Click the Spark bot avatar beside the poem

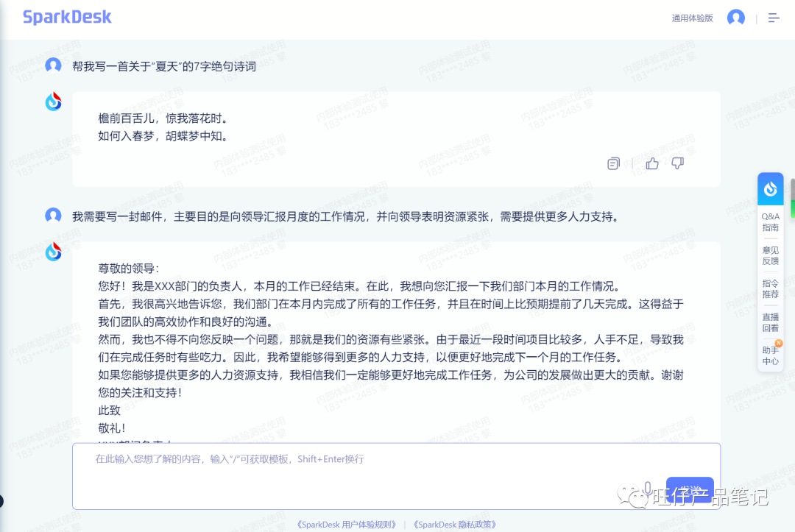(53, 102)
